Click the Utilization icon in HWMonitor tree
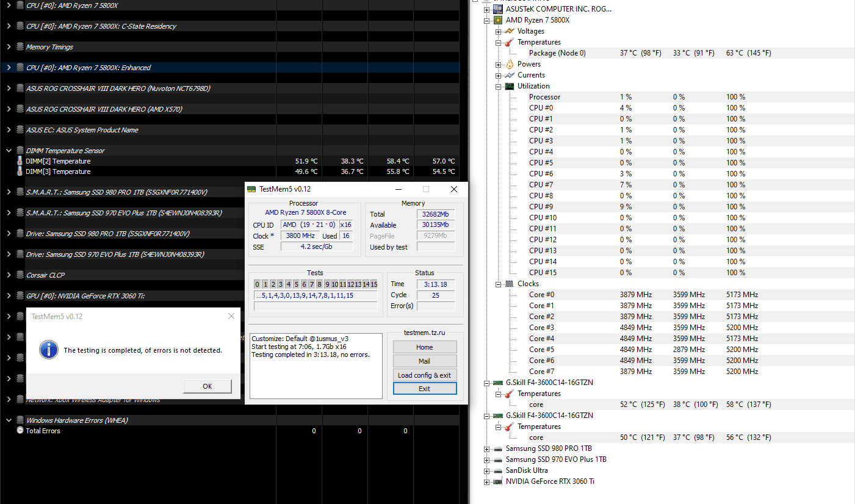 (510, 86)
